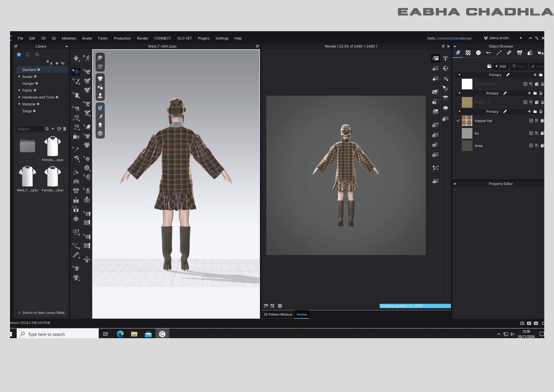
Task: Click the refresh icon beside library search
Action: 59,129
